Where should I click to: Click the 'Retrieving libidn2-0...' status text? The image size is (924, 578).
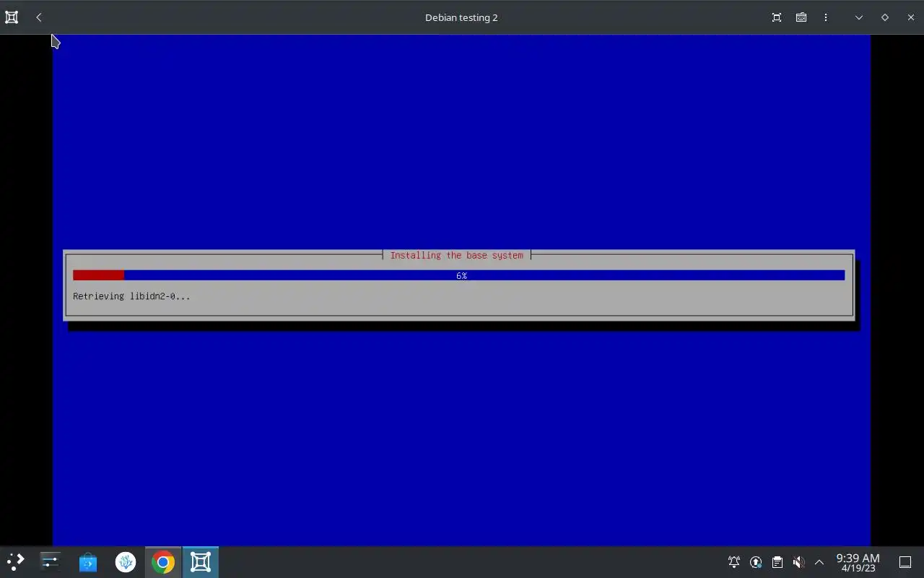[131, 296]
